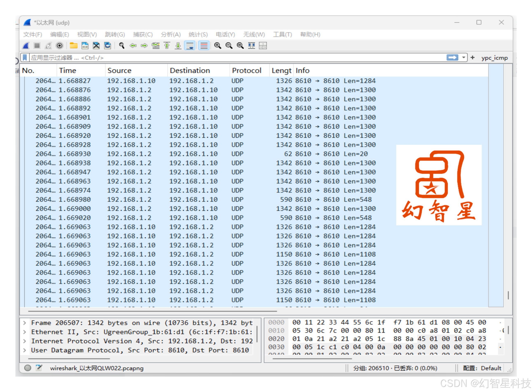Start capture with the shark fin icon
The height and width of the screenshot is (392, 532).
pyautogui.click(x=26, y=45)
